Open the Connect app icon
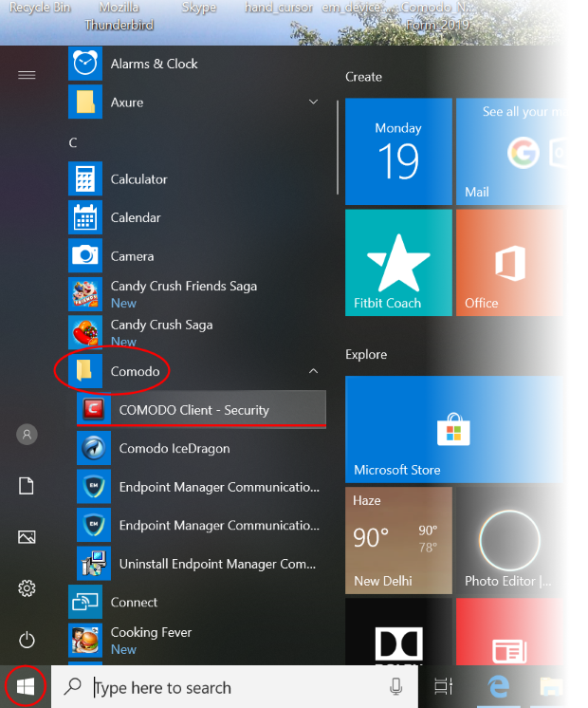 pyautogui.click(x=85, y=602)
